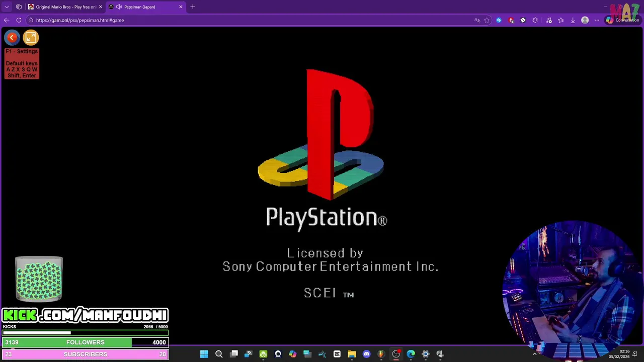Click the gam.onl address bar URL

(80, 20)
